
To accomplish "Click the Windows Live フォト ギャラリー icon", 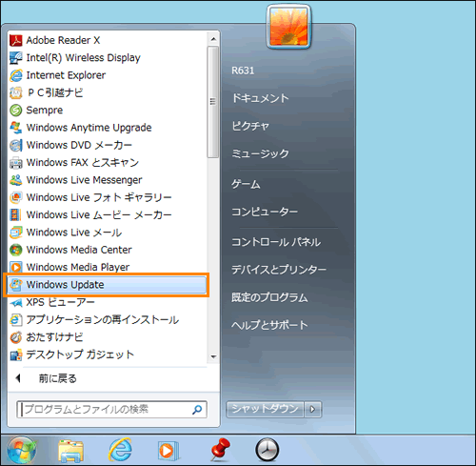I will 16,197.
